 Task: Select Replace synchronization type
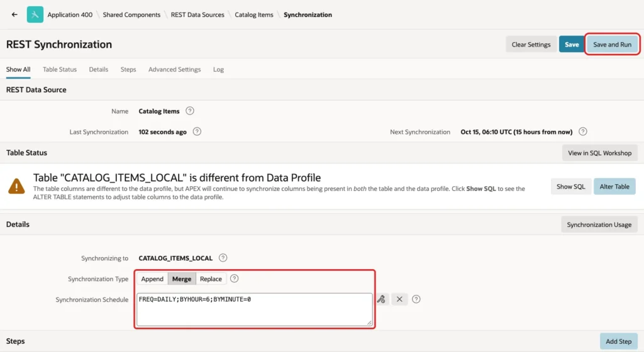point(211,278)
